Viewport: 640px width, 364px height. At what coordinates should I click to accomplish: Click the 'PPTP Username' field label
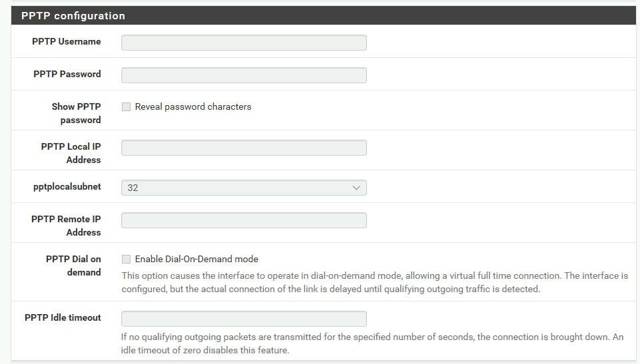pos(66,41)
